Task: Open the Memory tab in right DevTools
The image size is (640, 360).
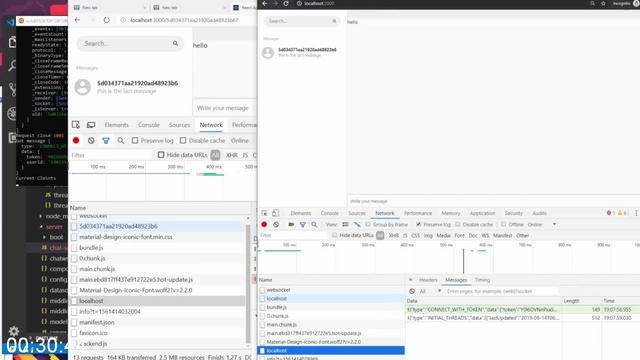Action: click(x=451, y=213)
